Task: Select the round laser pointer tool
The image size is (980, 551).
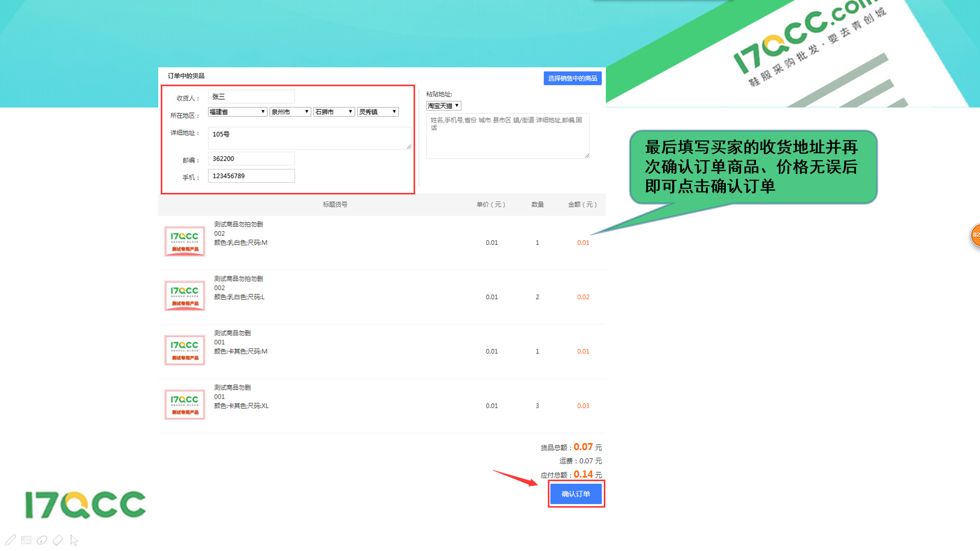Action: 42,540
